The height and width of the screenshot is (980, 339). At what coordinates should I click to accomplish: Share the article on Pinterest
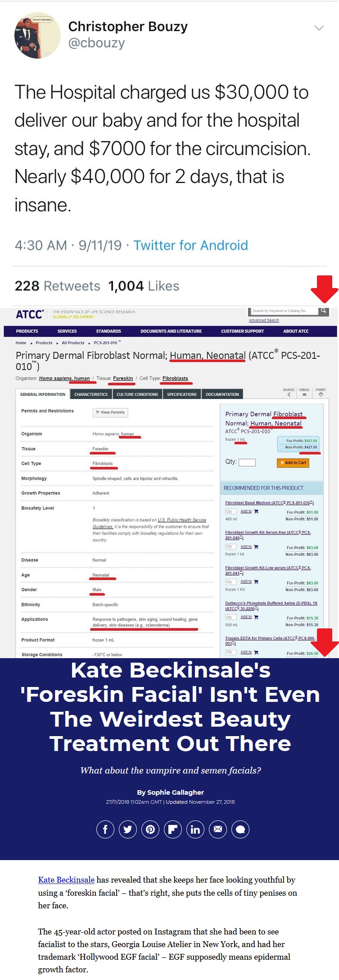[150, 829]
